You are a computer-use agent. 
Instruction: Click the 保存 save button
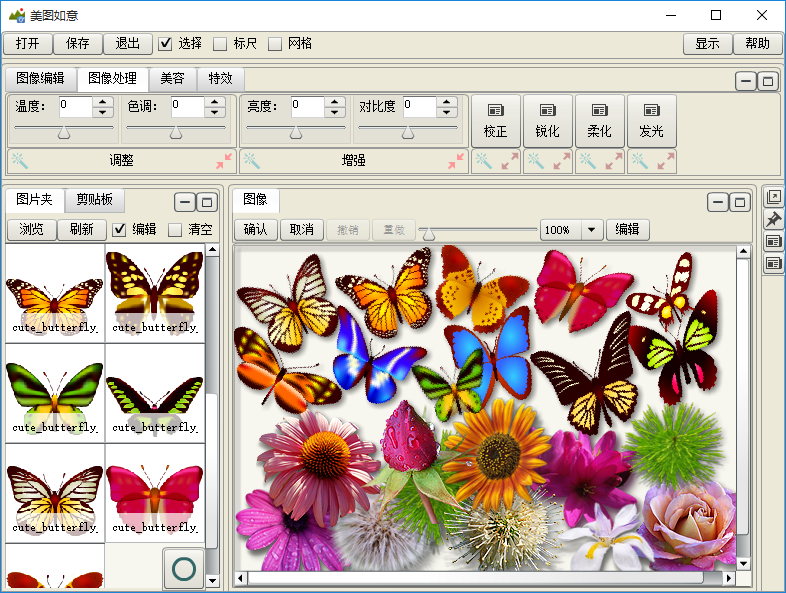(78, 44)
